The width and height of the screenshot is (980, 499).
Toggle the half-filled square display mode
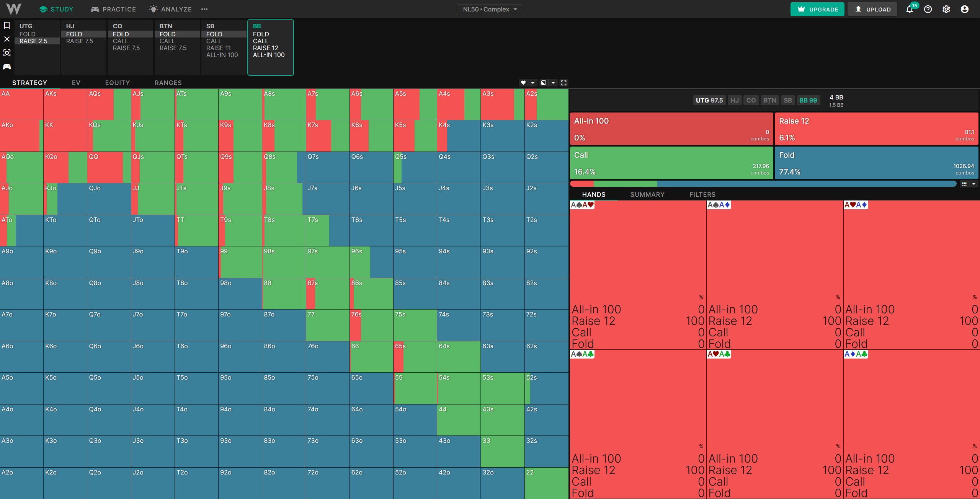pyautogui.click(x=543, y=83)
